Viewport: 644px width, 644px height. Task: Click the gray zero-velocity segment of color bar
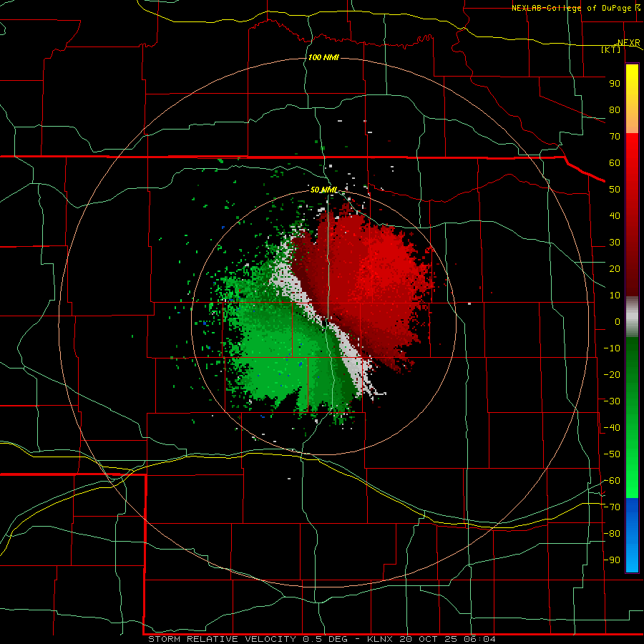(632, 317)
